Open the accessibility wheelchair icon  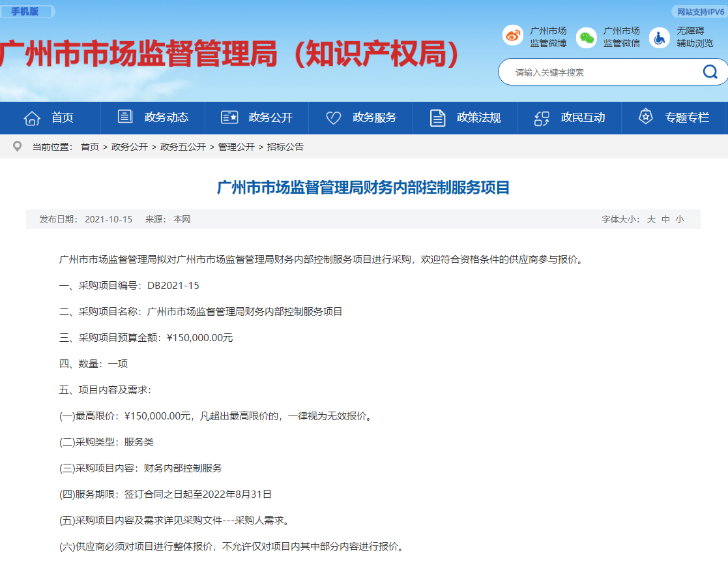(659, 37)
